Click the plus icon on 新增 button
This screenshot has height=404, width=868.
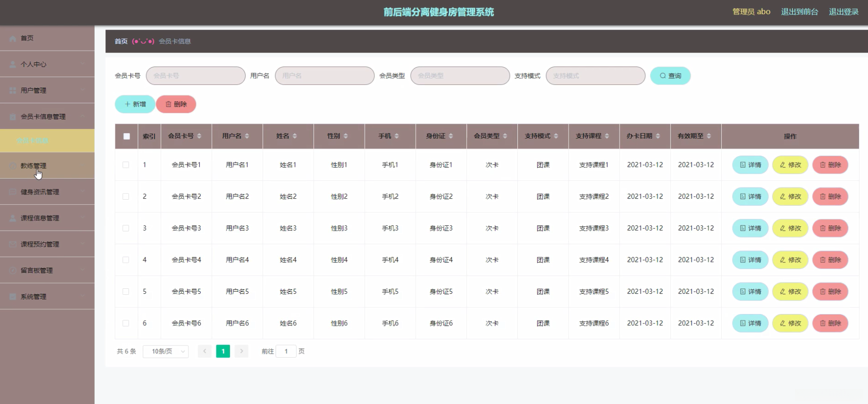tap(127, 104)
